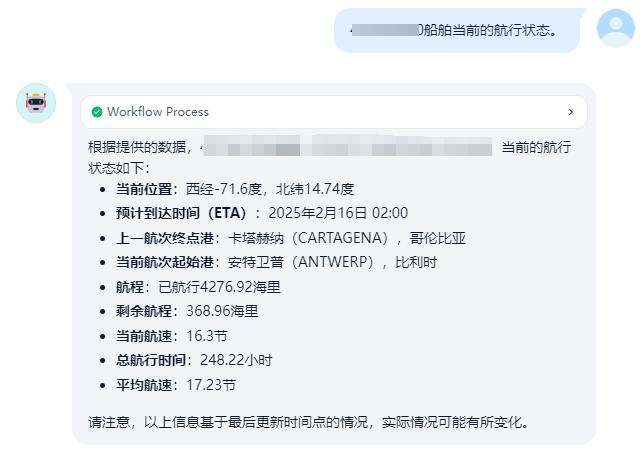Click the 根据提供的数据 intro text
Viewport: 642px width, 458px height.
(140, 148)
